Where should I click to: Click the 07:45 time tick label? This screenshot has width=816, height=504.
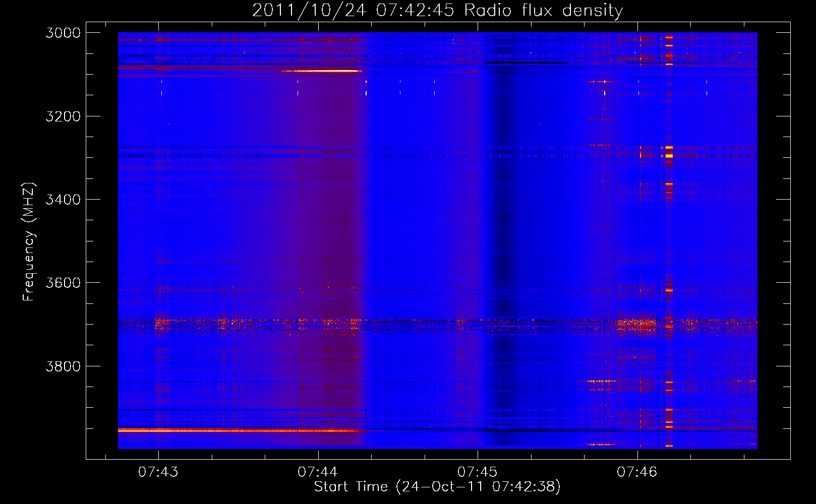478,472
